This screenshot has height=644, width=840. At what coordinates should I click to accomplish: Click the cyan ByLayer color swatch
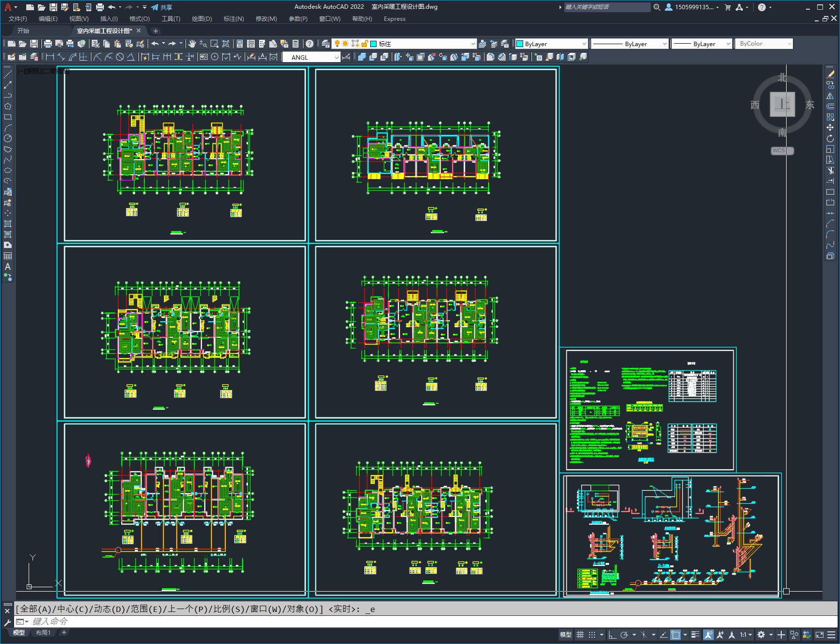click(519, 44)
